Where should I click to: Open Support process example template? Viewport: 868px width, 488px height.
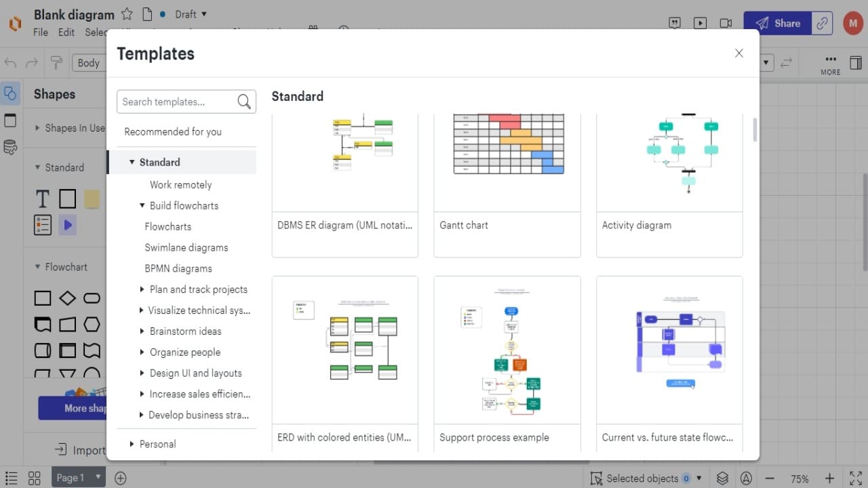pos(507,363)
